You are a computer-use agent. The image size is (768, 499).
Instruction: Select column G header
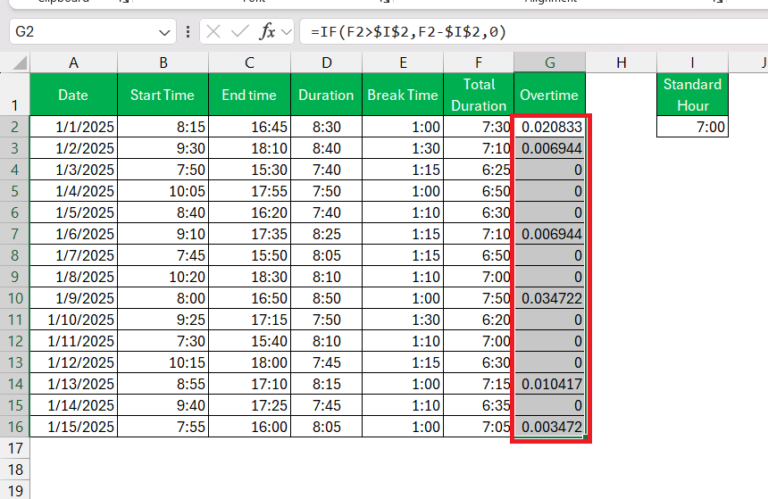tap(550, 63)
